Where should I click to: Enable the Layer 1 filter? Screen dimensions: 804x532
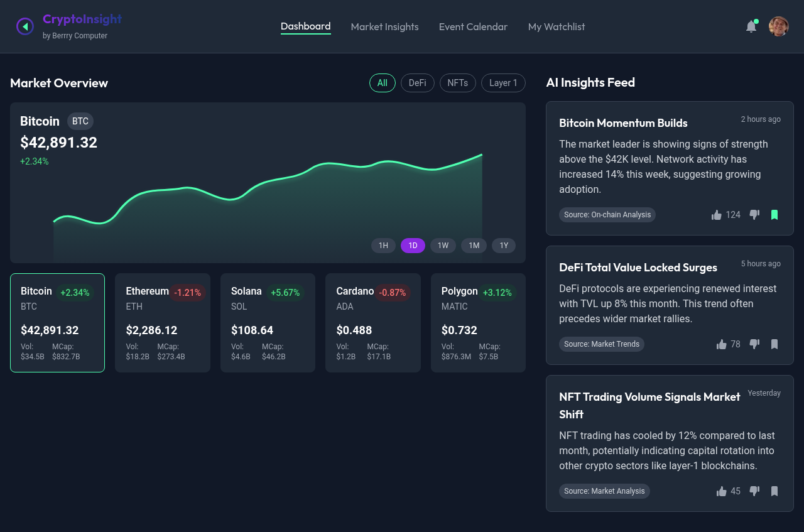(503, 82)
